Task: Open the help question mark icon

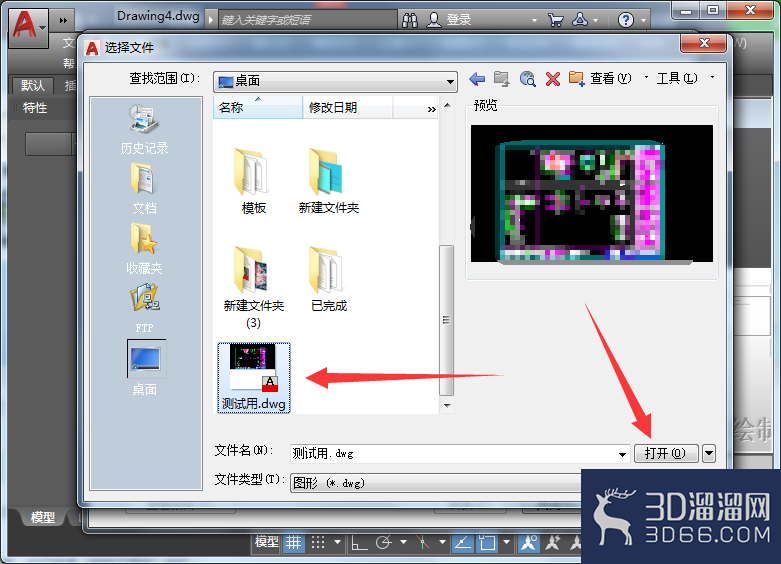Action: [626, 20]
